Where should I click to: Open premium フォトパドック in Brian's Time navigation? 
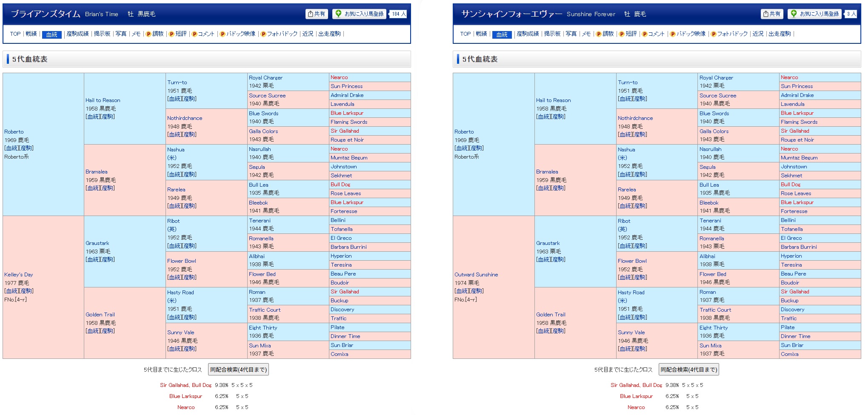tap(279, 34)
